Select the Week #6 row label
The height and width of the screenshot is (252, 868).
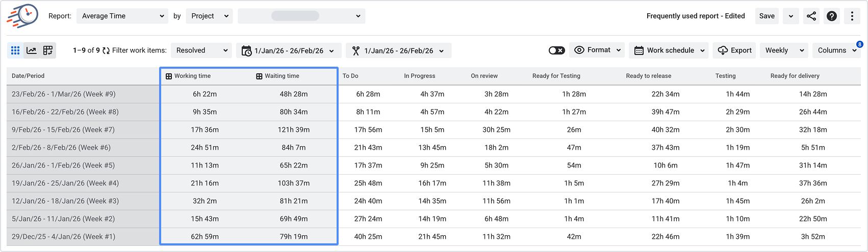[61, 148]
